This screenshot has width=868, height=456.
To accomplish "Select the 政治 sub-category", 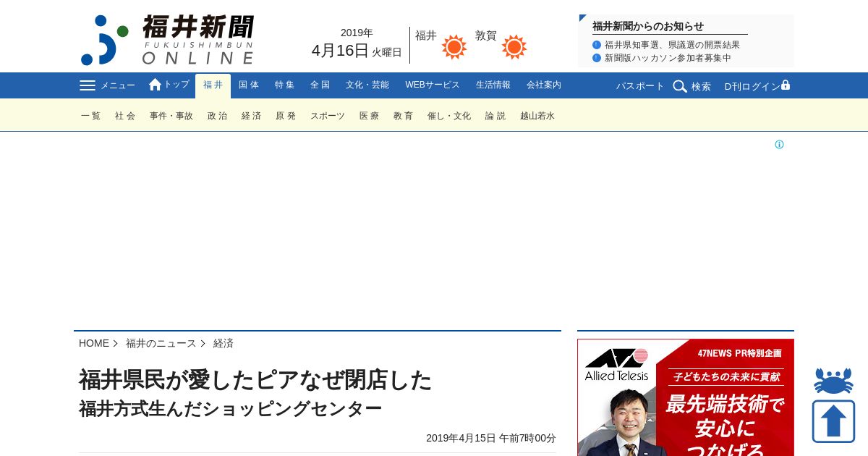I will tap(218, 116).
